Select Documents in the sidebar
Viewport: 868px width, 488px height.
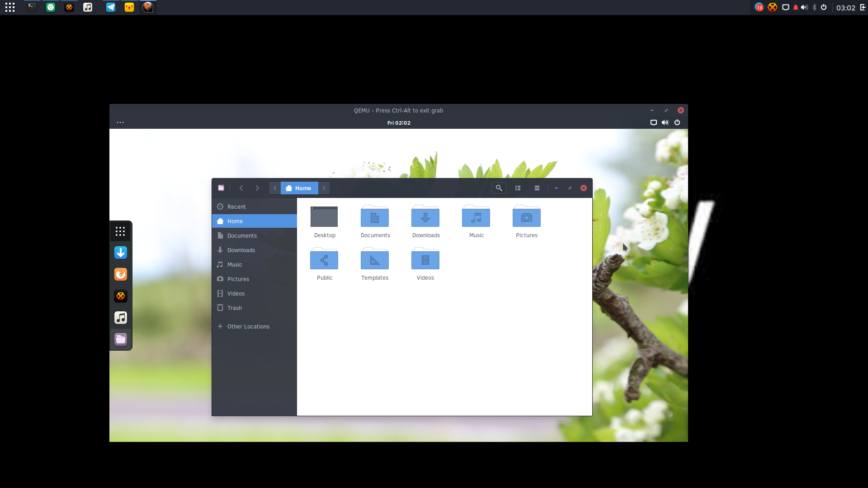pos(255,235)
